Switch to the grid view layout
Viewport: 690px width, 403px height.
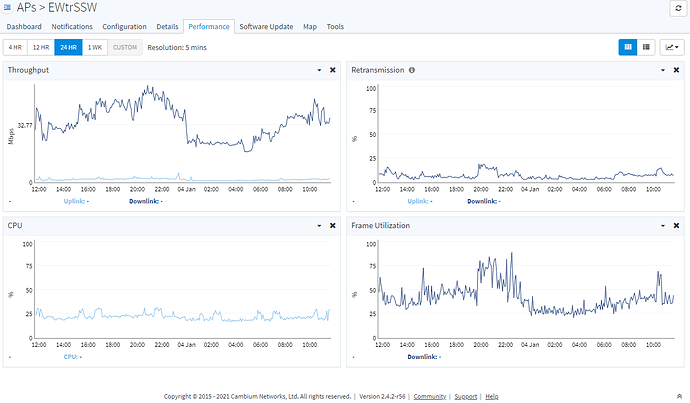pos(628,47)
